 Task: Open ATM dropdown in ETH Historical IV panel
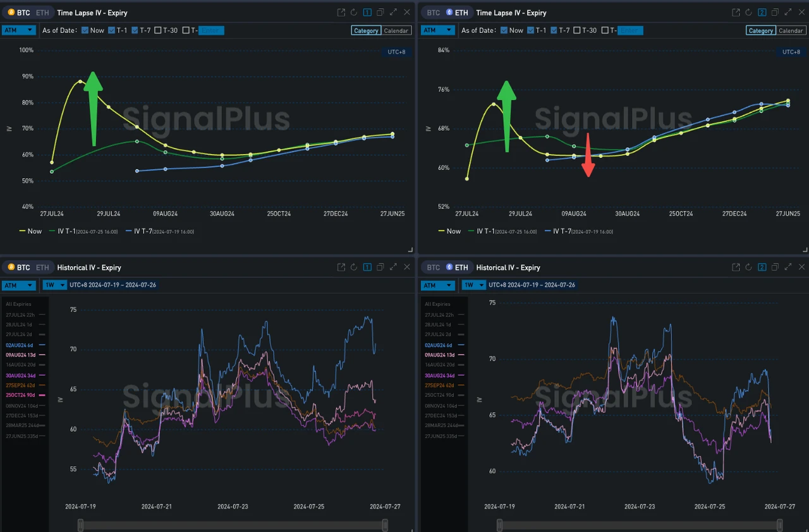[437, 285]
